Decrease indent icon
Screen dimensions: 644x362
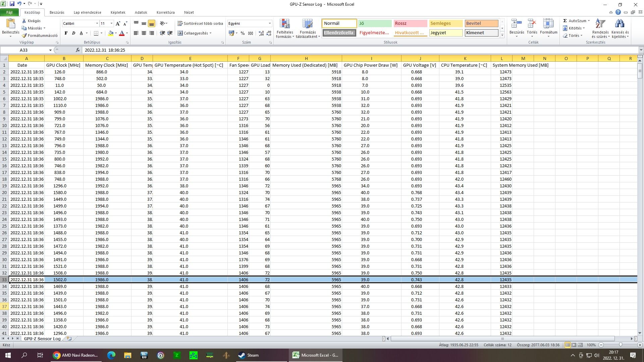pyautogui.click(x=163, y=33)
